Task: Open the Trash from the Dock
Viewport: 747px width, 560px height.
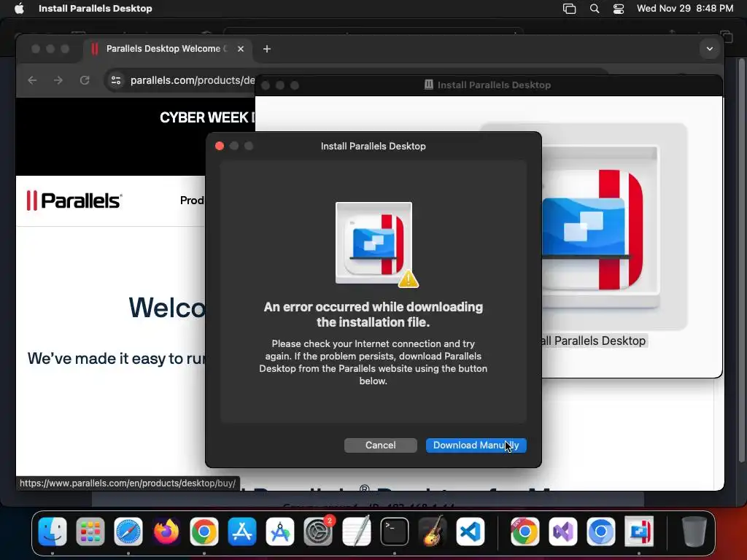Action: pyautogui.click(x=694, y=532)
